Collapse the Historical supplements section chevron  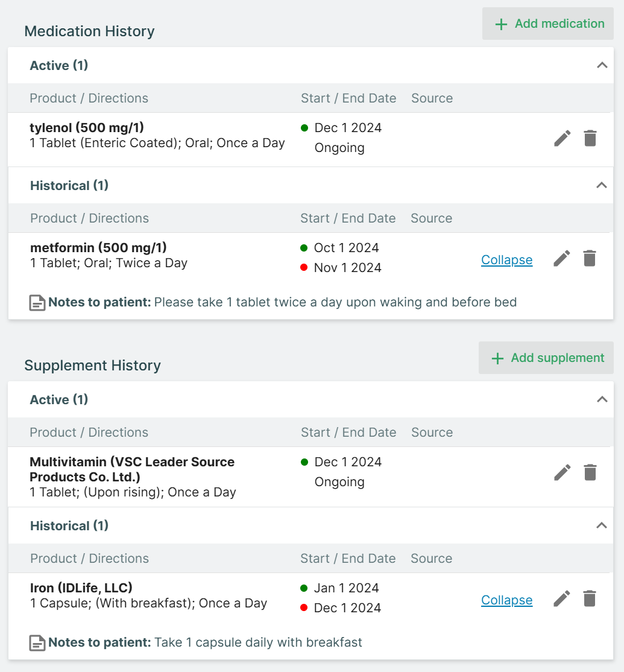tap(601, 526)
